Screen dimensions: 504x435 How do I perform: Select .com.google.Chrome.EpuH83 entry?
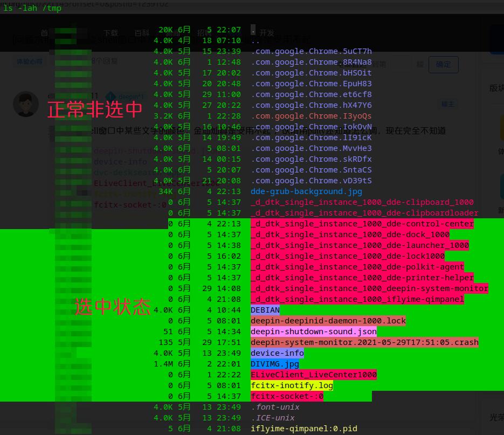pos(311,84)
